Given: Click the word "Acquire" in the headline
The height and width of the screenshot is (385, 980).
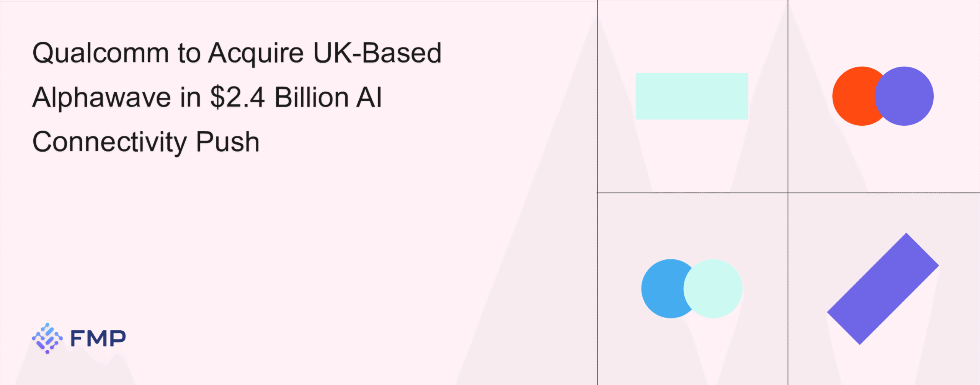Looking at the screenshot, I should click(256, 53).
